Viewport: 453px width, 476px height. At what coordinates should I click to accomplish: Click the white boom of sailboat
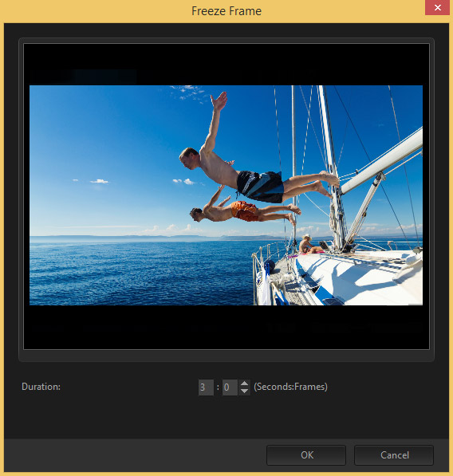point(382,162)
